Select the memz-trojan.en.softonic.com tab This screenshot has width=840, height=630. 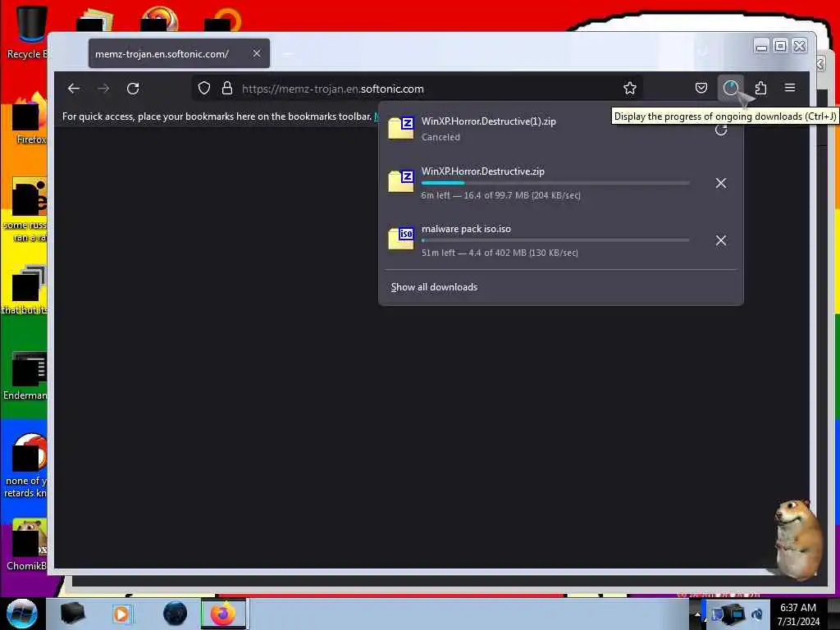(179, 53)
